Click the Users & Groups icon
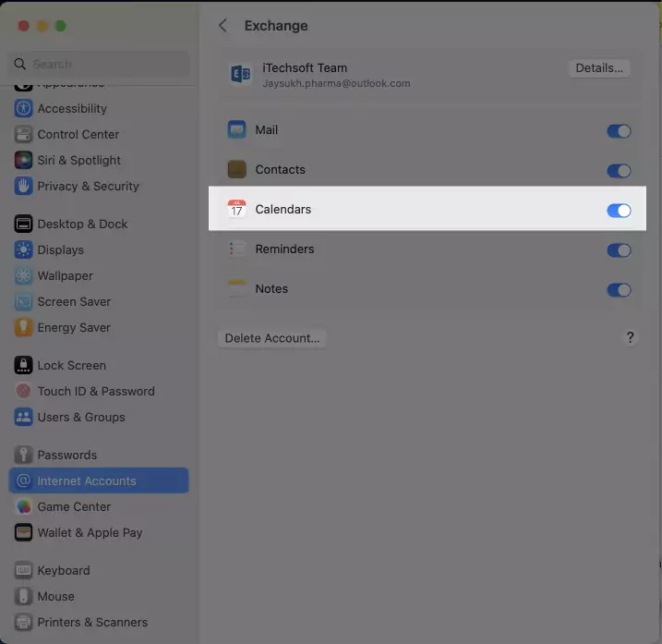Image resolution: width=662 pixels, height=644 pixels. tap(23, 417)
